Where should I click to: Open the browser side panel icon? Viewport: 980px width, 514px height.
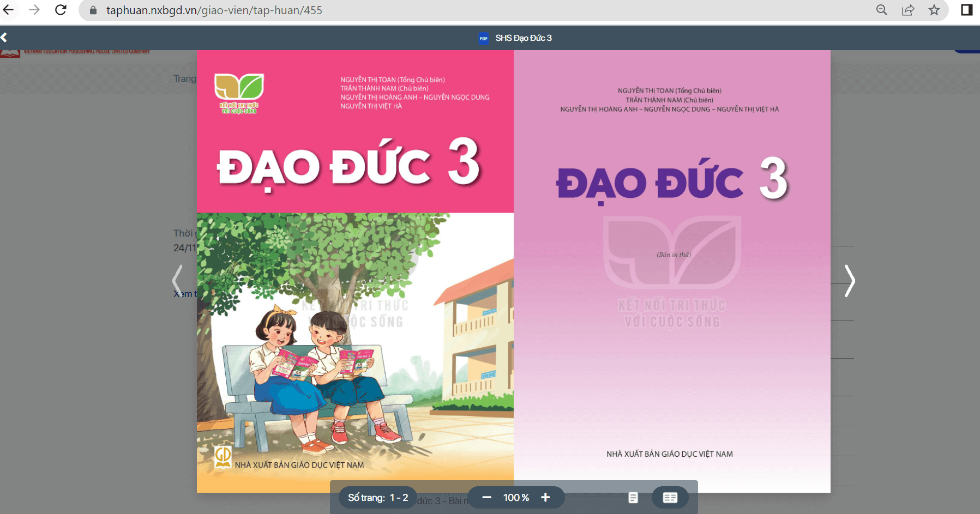[x=966, y=10]
